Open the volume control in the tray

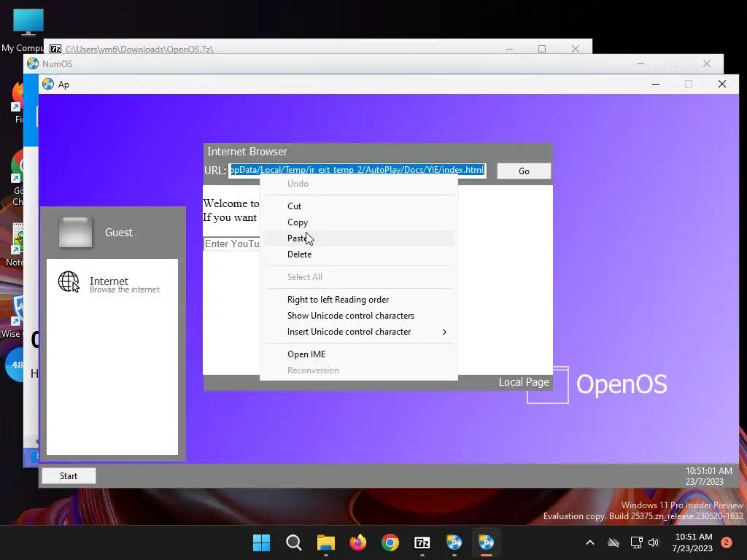coord(654,542)
